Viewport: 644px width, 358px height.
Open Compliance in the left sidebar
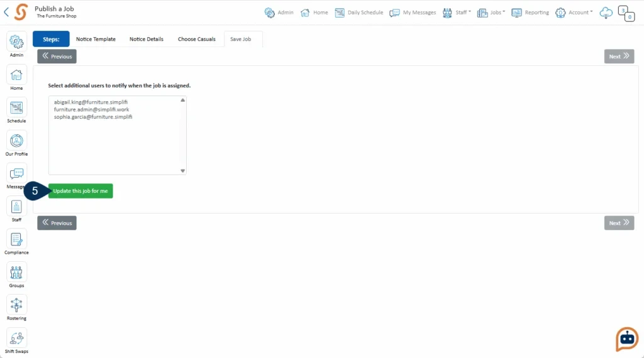click(x=16, y=242)
